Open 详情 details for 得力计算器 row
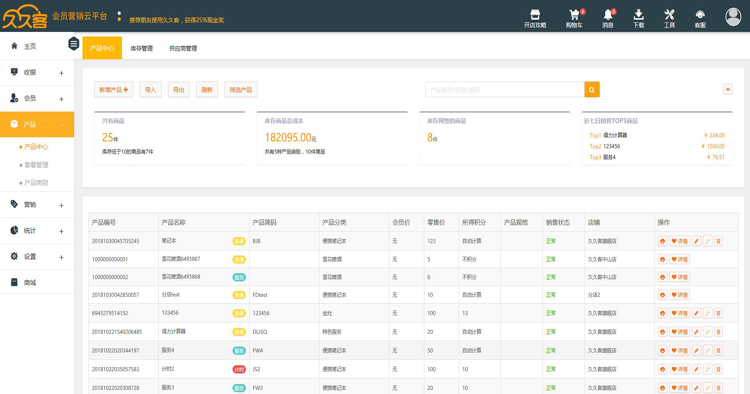This screenshot has height=394, width=750. coord(679,331)
